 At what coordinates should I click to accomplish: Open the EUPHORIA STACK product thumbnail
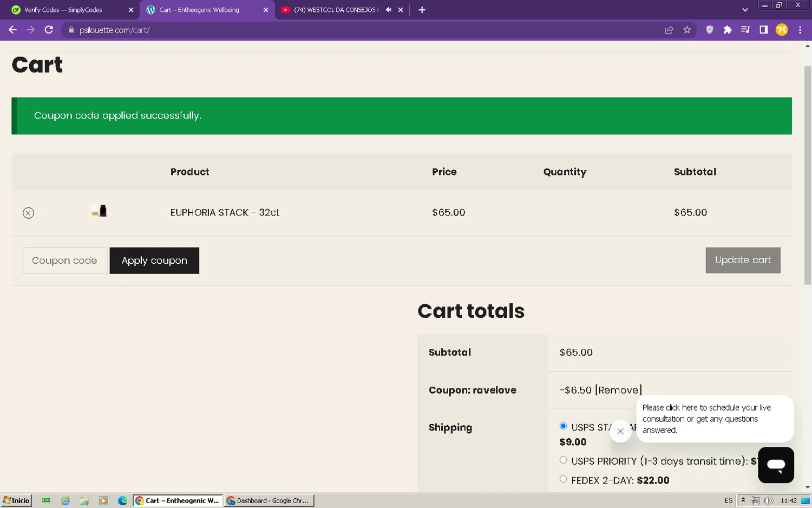pos(100,211)
